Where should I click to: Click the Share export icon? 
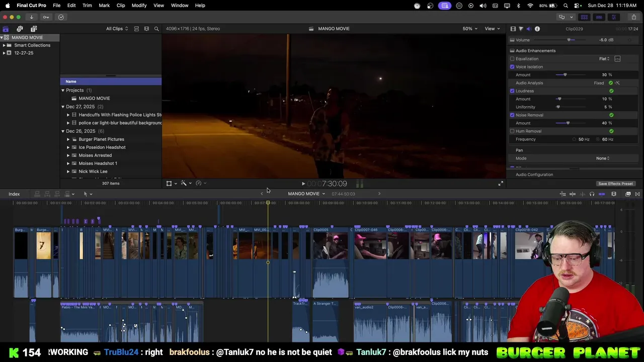coord(634,17)
